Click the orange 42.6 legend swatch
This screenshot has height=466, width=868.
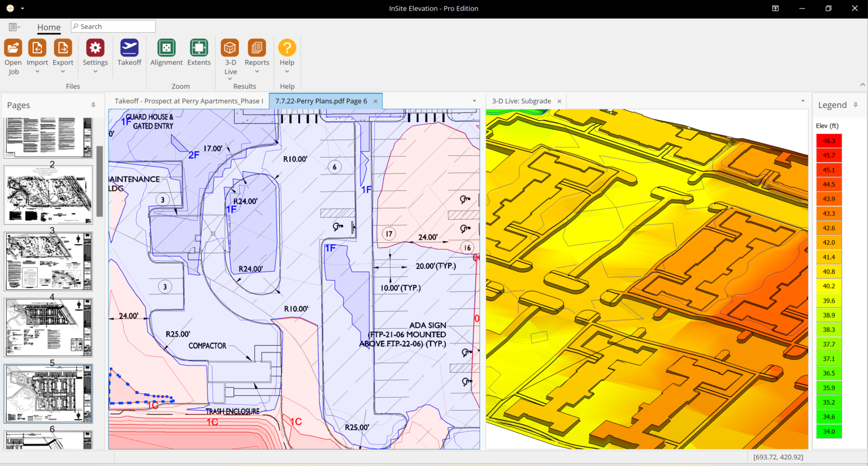pyautogui.click(x=829, y=228)
